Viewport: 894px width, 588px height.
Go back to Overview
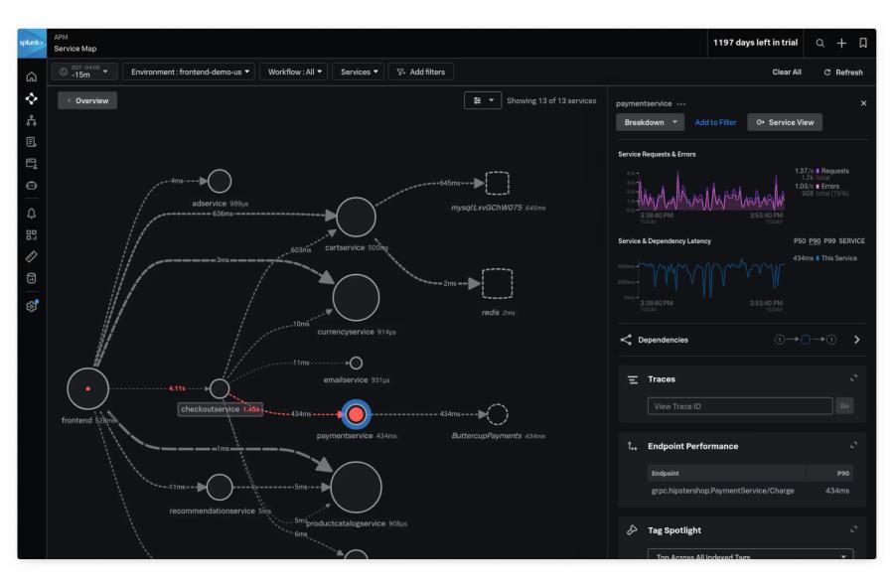pos(87,100)
